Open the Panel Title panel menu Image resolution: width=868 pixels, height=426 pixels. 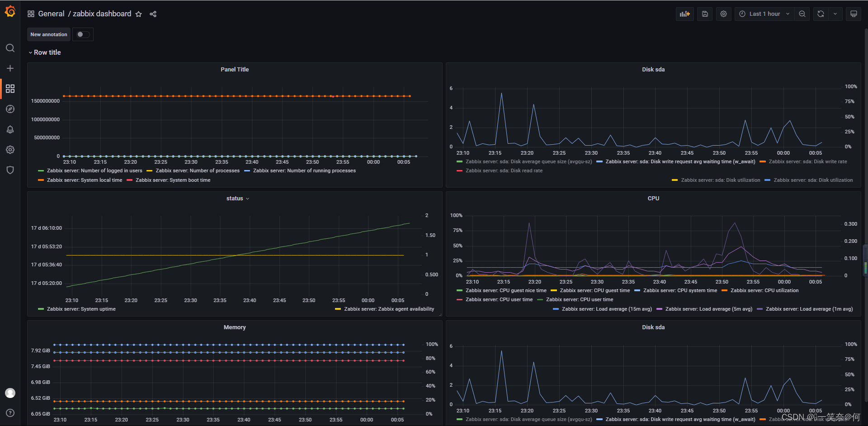click(235, 70)
